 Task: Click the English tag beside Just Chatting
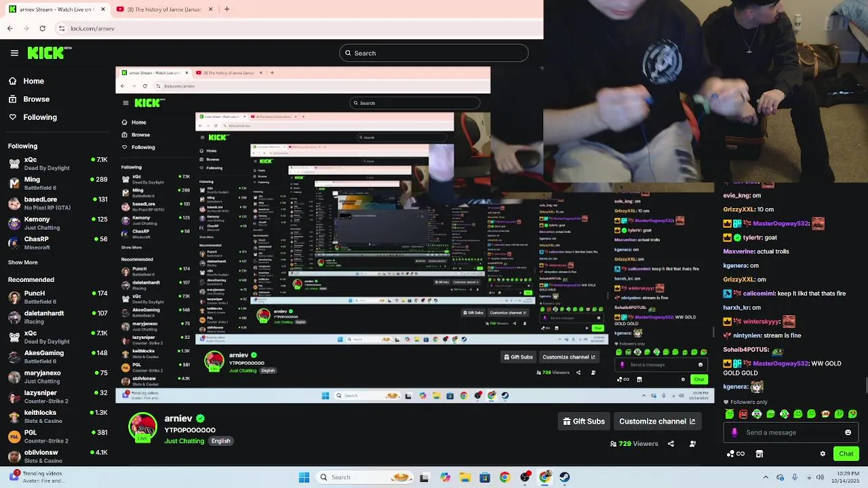click(220, 441)
